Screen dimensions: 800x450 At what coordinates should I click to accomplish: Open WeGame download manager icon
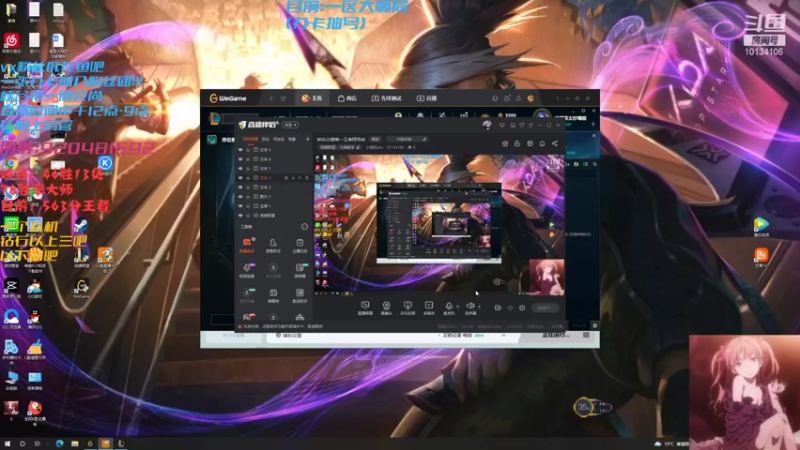518,98
